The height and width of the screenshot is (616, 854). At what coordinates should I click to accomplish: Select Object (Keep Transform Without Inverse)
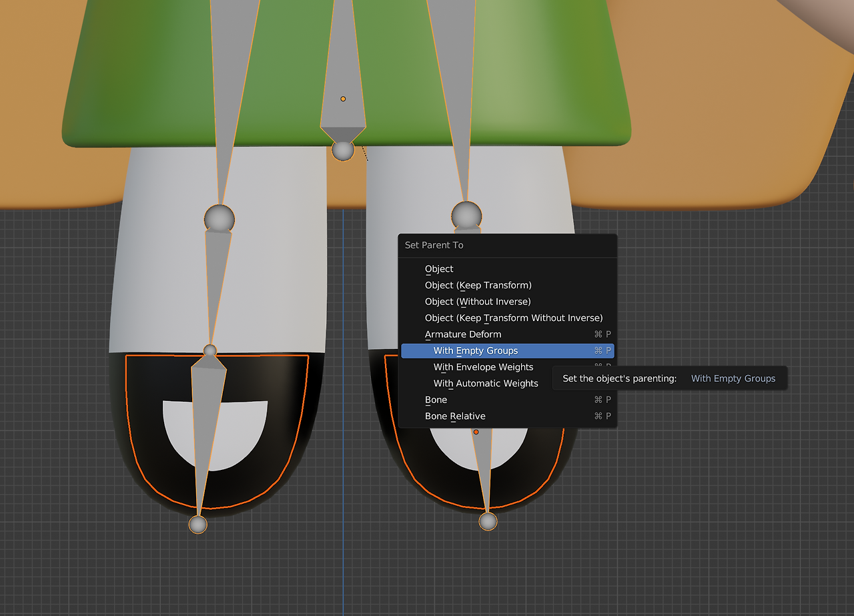(x=507, y=318)
